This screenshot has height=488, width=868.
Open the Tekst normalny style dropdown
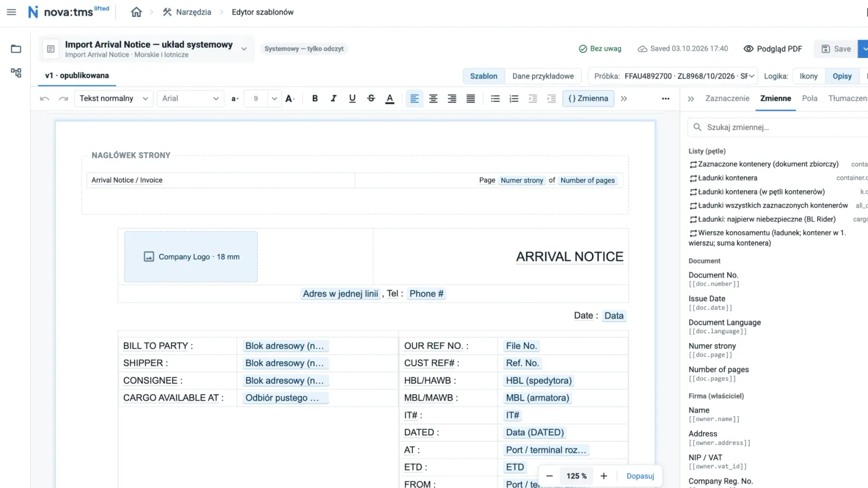click(113, 98)
